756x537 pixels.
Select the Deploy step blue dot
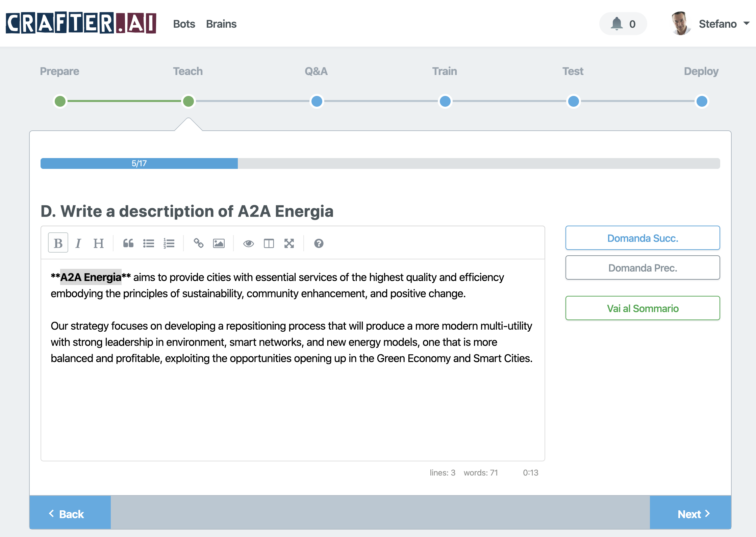(x=702, y=101)
